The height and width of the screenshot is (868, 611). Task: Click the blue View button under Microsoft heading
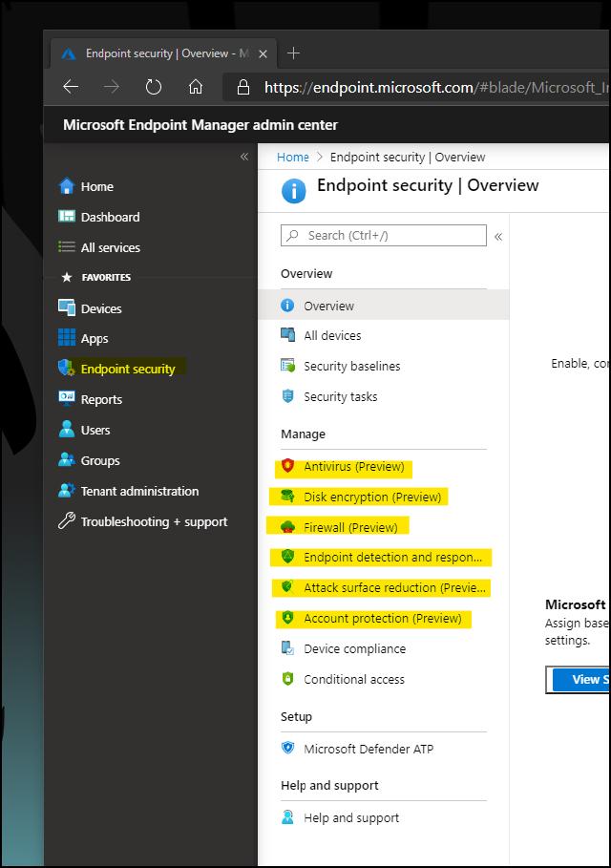[x=579, y=679]
